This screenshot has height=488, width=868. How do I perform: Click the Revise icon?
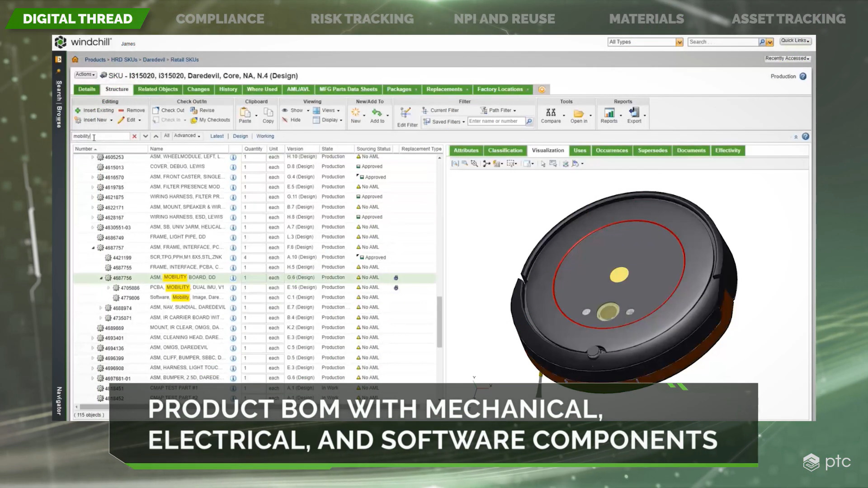193,110
